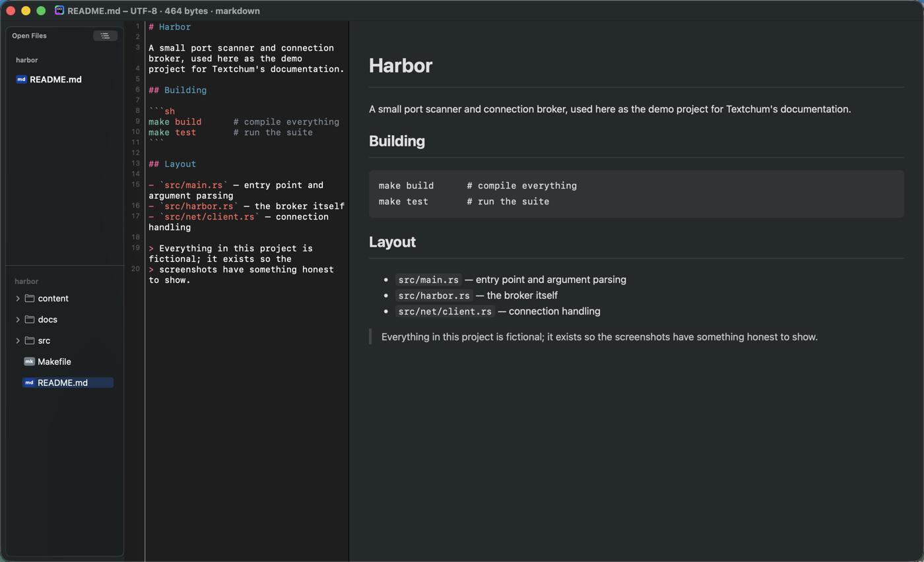
Task: Place cursor on "## Building" in the editor
Action: coord(178,90)
